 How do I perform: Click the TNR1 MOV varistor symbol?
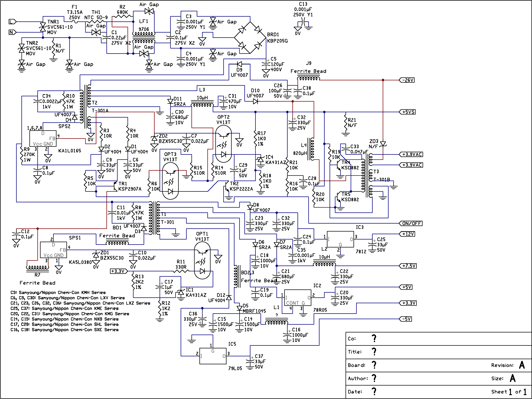pos(43,27)
